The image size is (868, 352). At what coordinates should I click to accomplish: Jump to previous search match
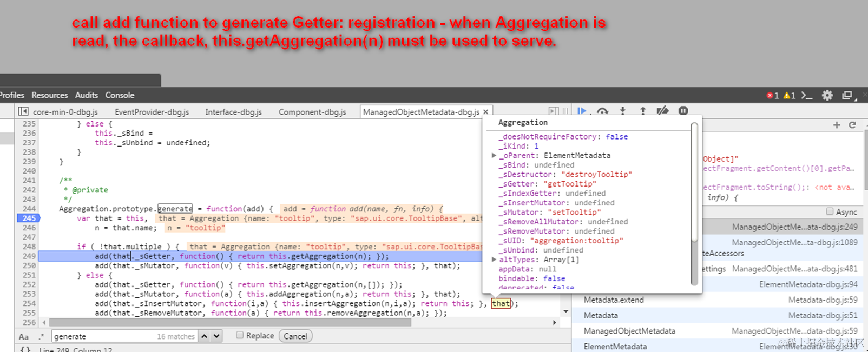click(x=204, y=336)
